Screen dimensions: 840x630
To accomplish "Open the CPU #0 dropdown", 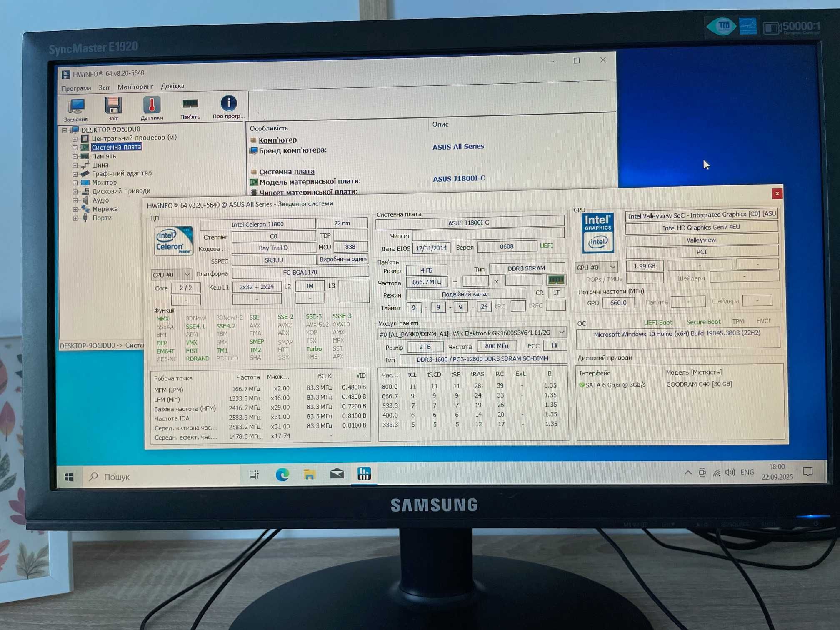I will pos(171,275).
